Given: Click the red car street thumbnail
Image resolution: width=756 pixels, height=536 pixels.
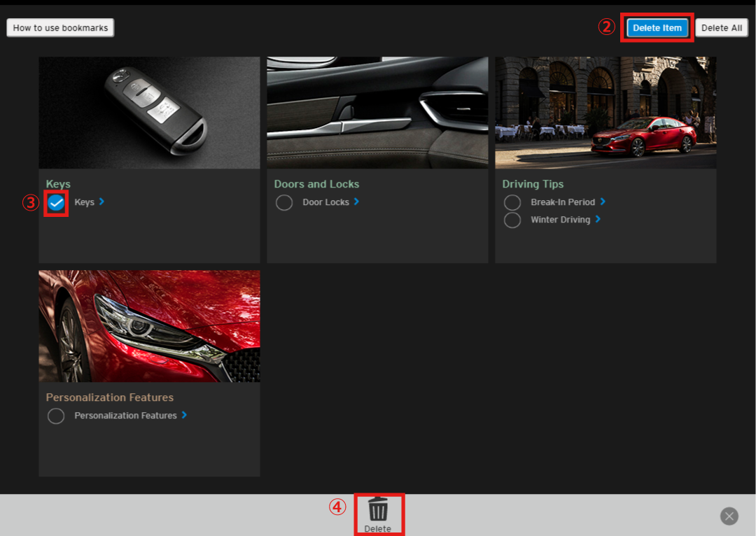Looking at the screenshot, I should [605, 113].
